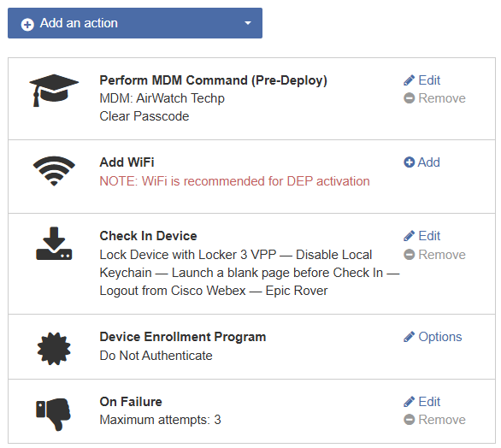Click the graduation cap MDM Command icon
Screen dimensions: 501x448
pyautogui.click(x=54, y=91)
